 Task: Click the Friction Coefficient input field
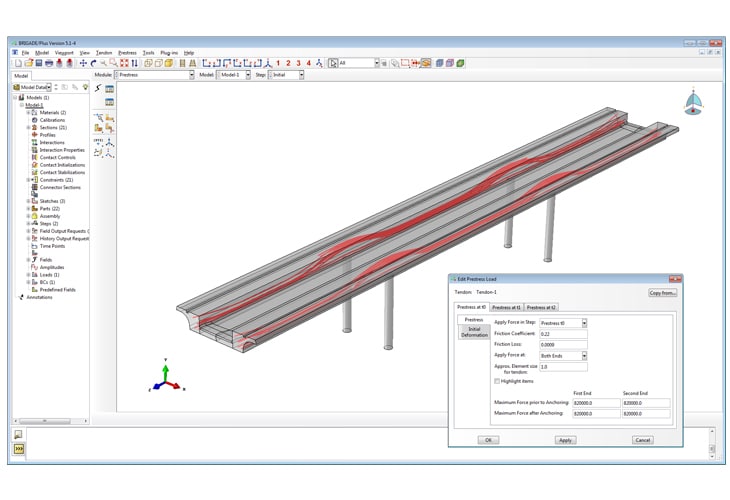[563, 334]
